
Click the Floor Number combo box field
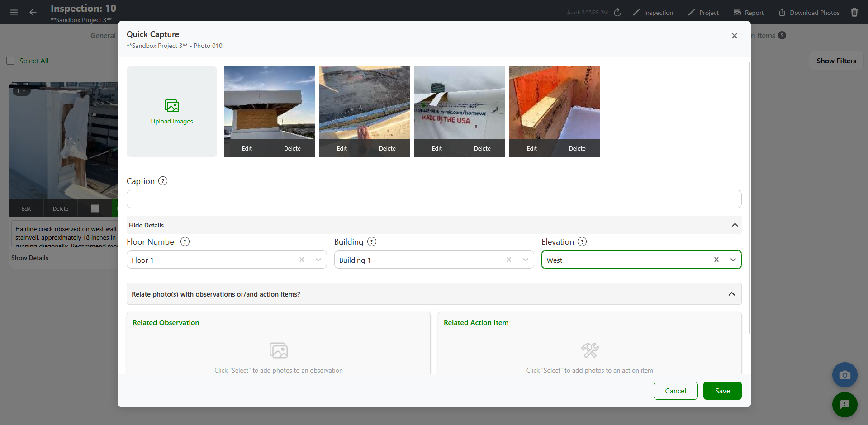[x=227, y=260]
